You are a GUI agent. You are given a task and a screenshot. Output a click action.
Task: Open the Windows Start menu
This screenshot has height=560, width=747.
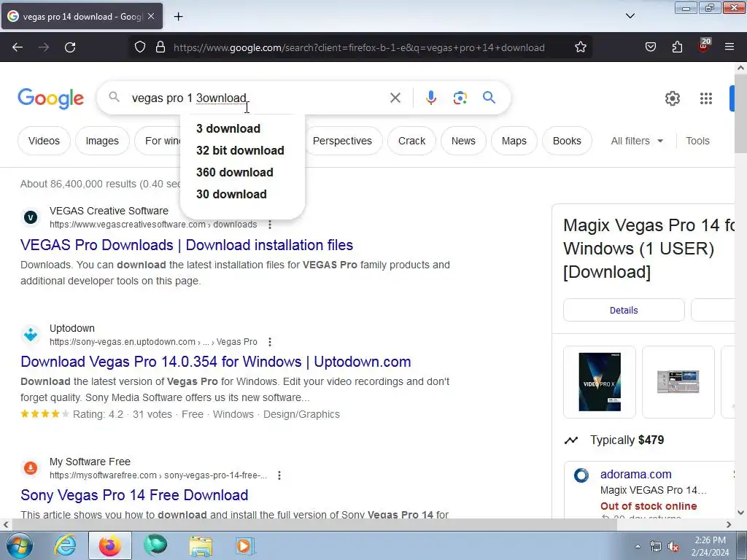[18, 545]
